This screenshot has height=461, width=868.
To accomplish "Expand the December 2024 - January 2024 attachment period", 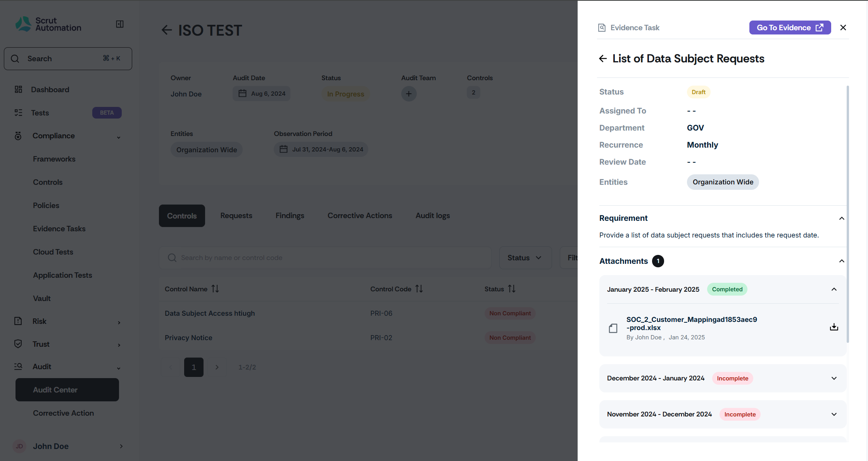I will [x=834, y=378].
